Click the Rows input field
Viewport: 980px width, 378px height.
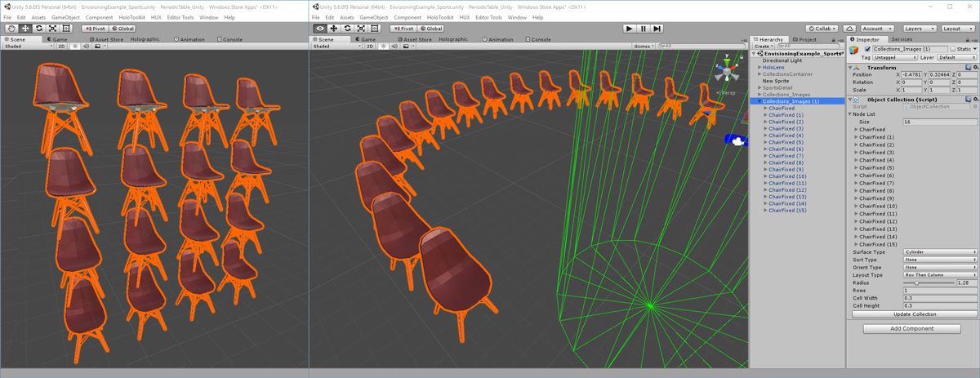(x=939, y=291)
